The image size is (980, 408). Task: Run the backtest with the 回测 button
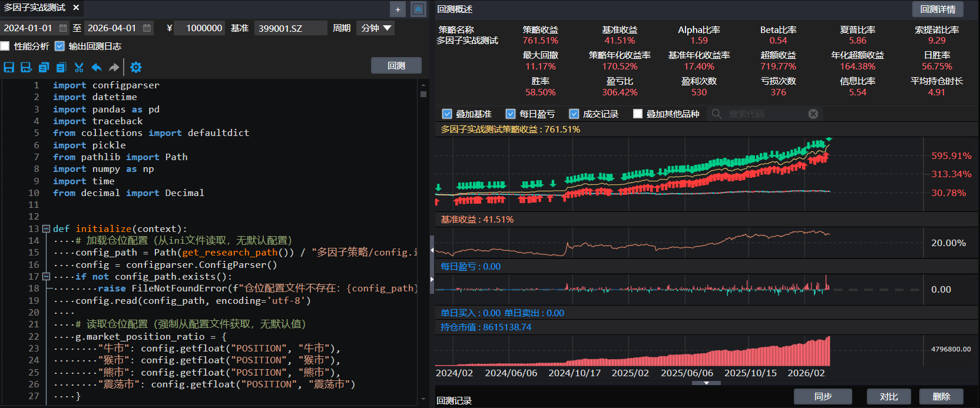pyautogui.click(x=396, y=65)
